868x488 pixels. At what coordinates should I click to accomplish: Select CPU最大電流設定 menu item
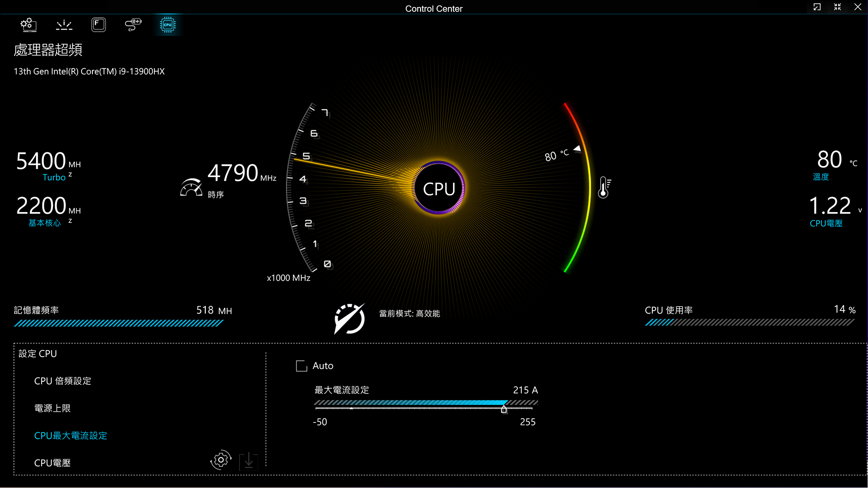(x=70, y=436)
